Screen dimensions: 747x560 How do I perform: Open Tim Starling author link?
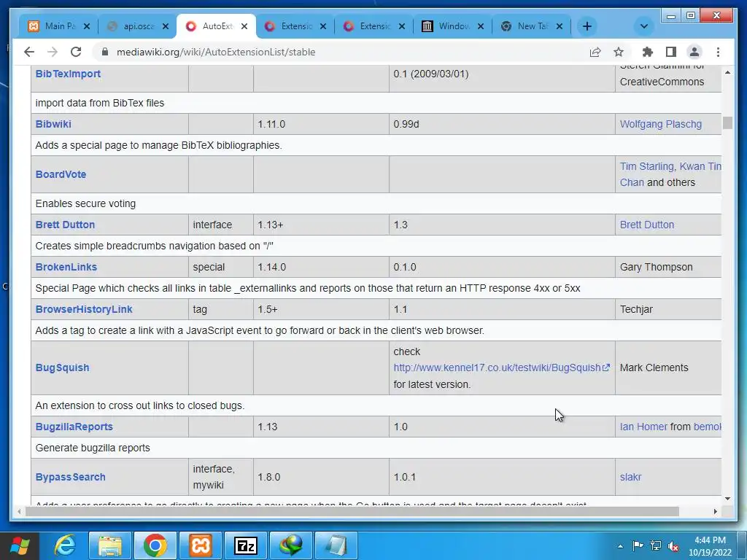pos(647,167)
